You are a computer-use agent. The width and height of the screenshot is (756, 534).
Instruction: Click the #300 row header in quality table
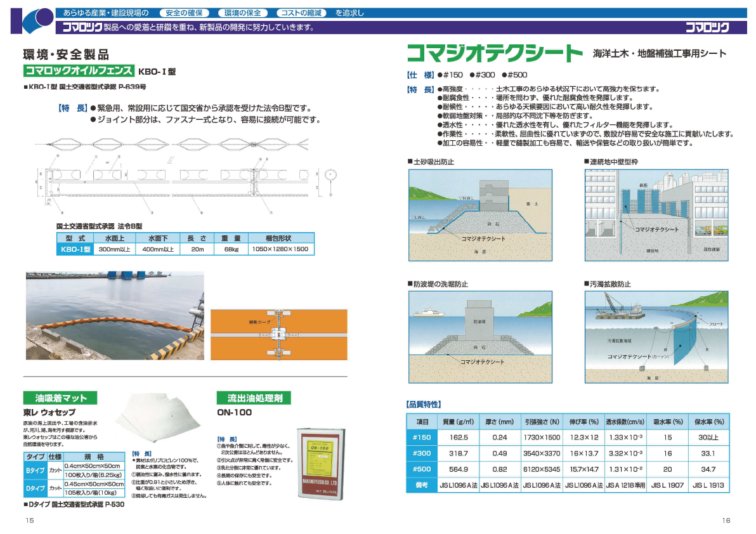(422, 453)
